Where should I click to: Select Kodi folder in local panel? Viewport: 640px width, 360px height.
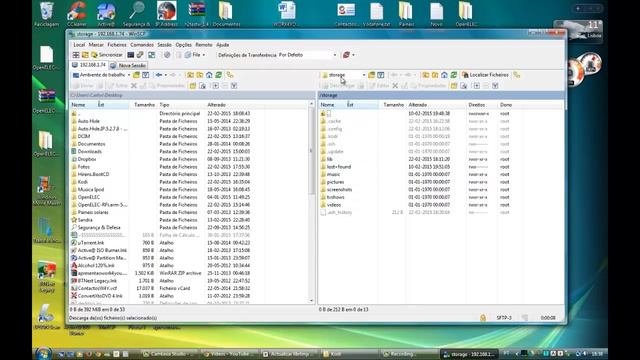pyautogui.click(x=83, y=182)
